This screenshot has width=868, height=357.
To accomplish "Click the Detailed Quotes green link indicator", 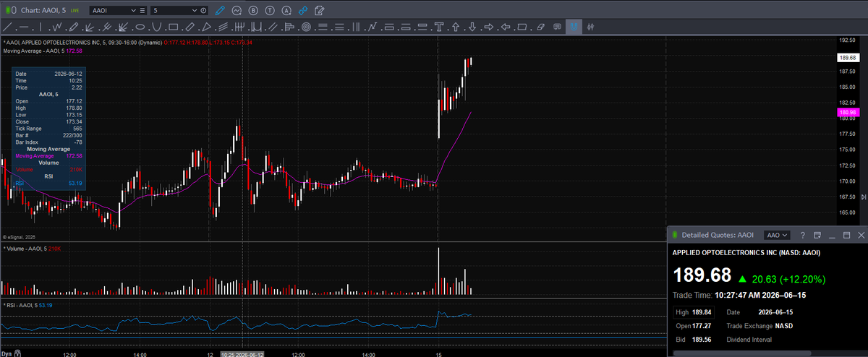I will tap(674, 236).
